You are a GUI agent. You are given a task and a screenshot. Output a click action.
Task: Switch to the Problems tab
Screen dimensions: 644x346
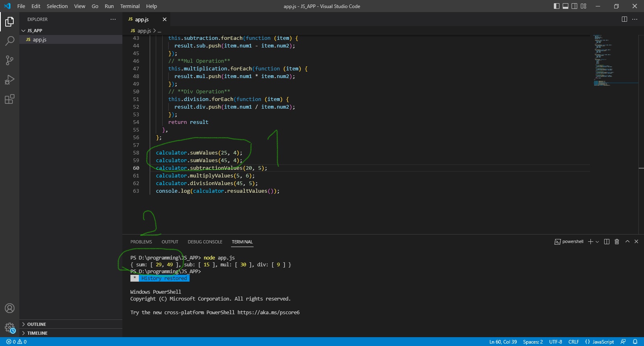point(141,242)
